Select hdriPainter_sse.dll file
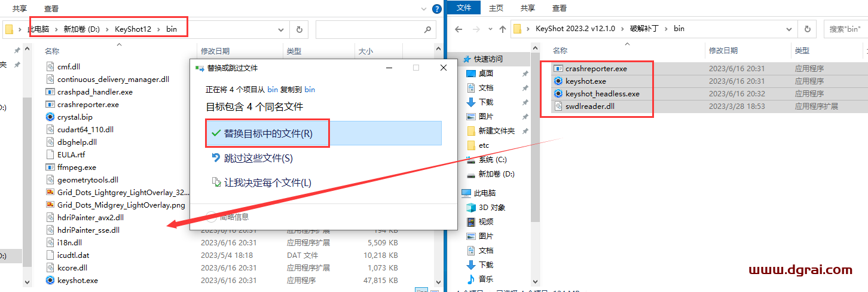868x292 pixels. (x=88, y=230)
